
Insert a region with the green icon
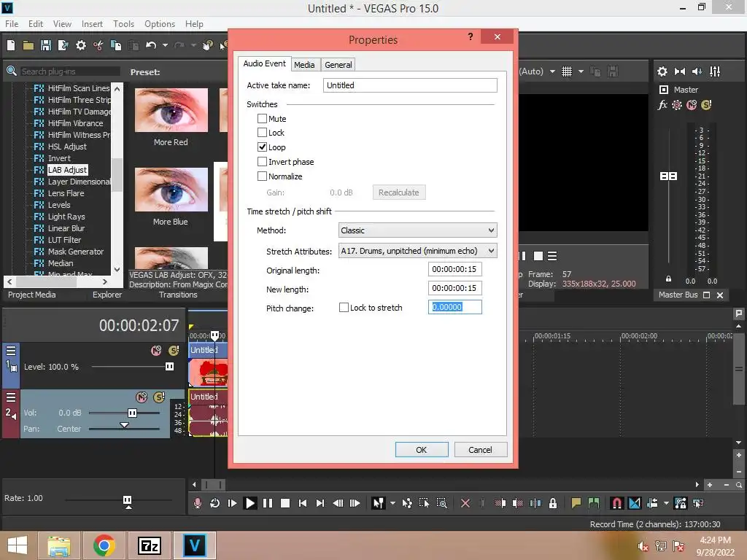point(594,503)
